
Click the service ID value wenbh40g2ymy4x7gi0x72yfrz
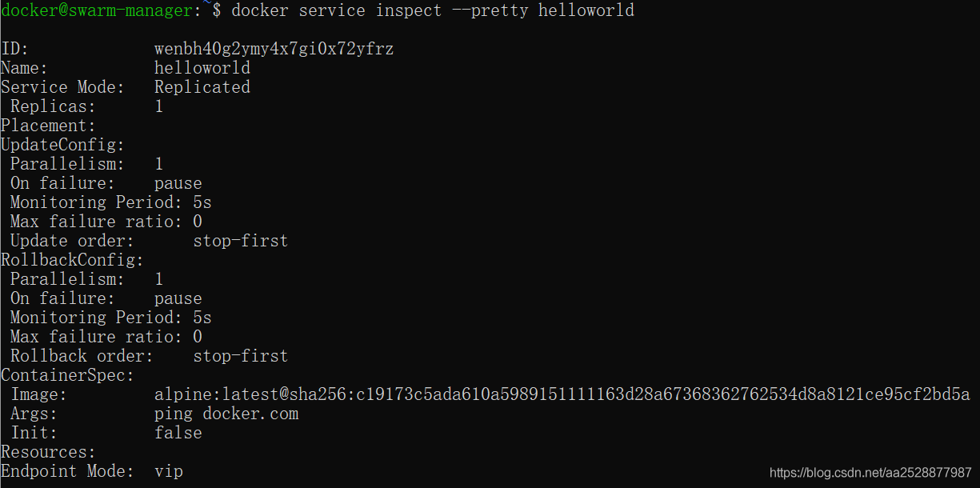(274, 49)
